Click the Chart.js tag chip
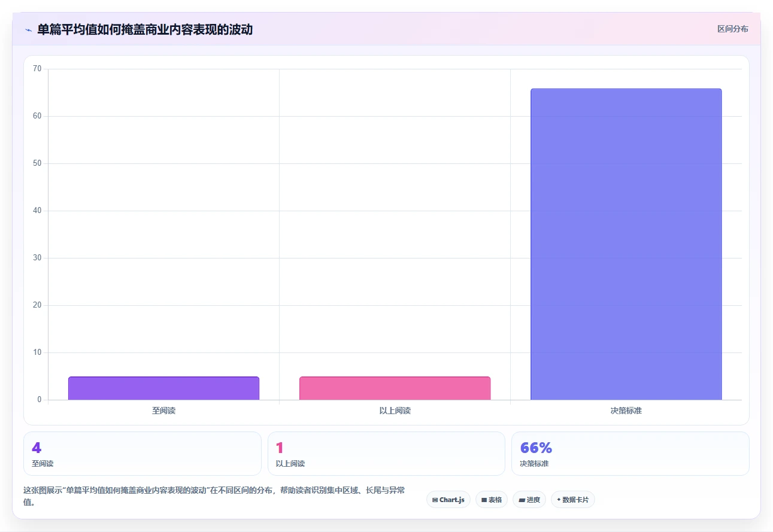 (x=448, y=500)
